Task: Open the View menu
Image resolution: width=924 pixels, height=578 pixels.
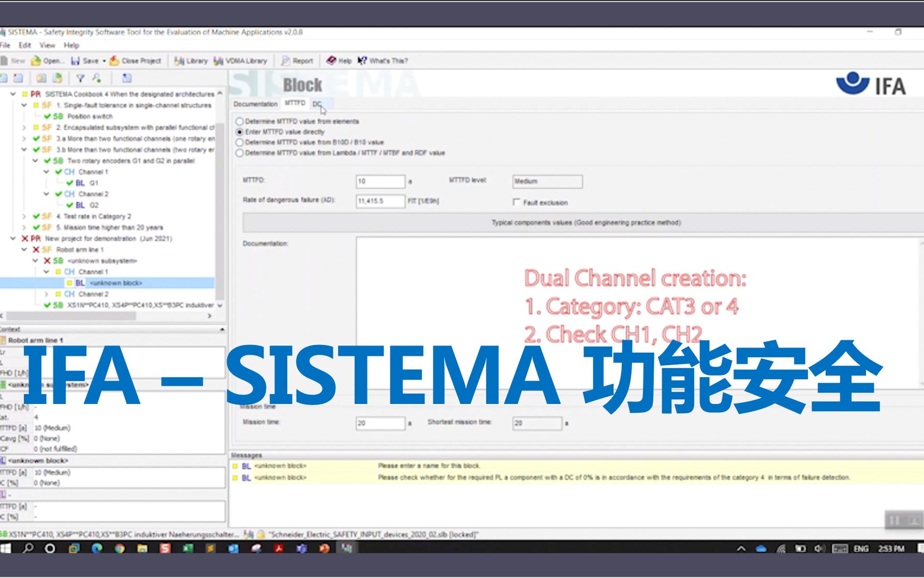Action: click(x=48, y=46)
